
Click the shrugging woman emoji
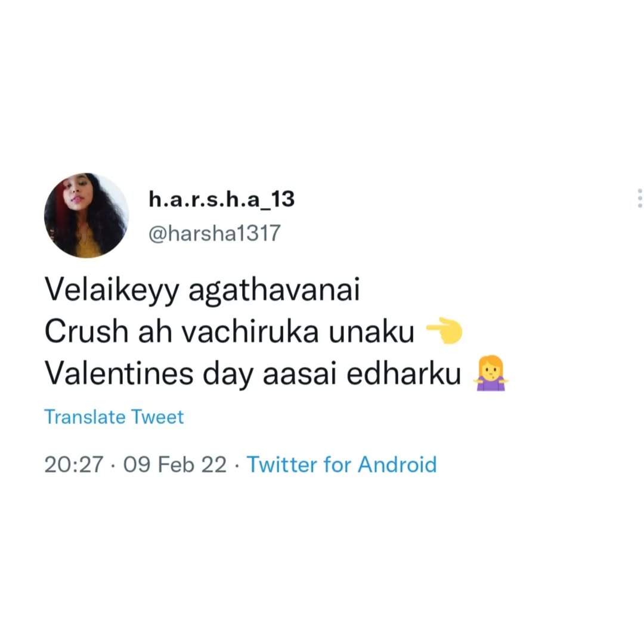(490, 373)
